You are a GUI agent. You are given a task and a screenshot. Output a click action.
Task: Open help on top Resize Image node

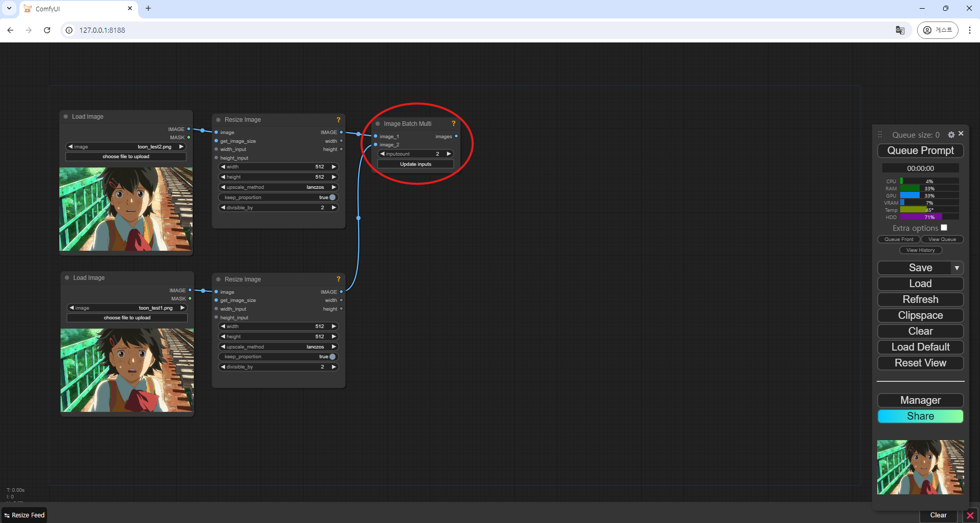tap(338, 120)
